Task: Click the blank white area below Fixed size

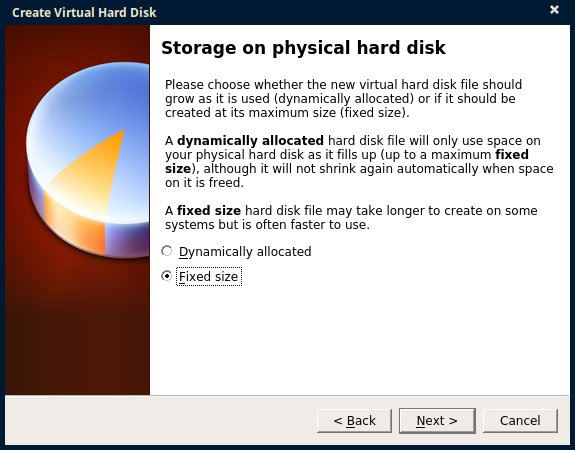Action: point(359,339)
